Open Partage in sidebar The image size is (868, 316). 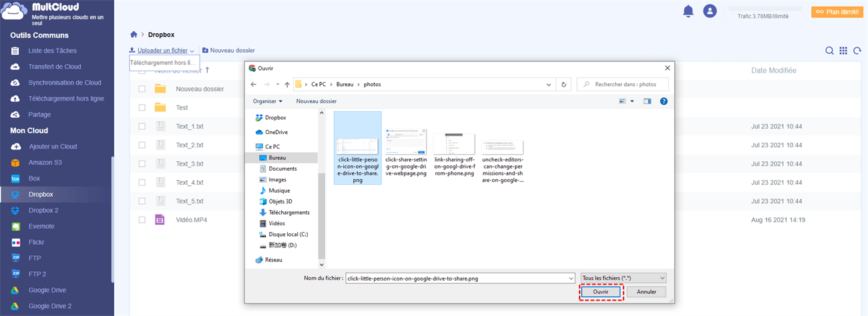pos(39,115)
